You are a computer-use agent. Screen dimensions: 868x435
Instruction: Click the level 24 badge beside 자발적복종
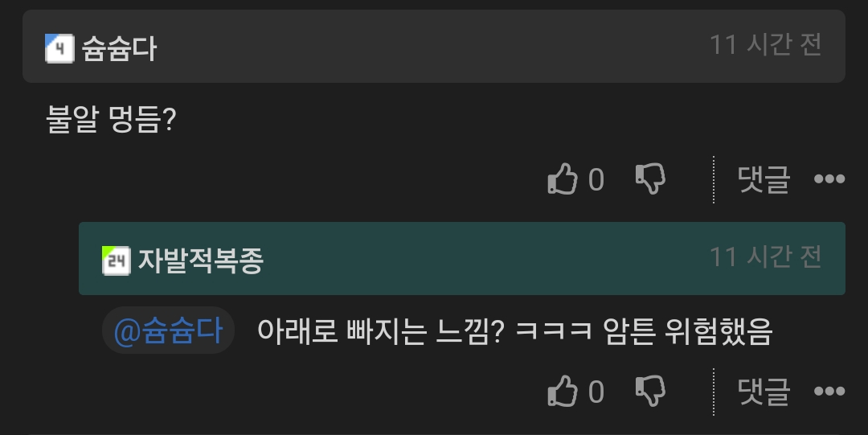[117, 261]
